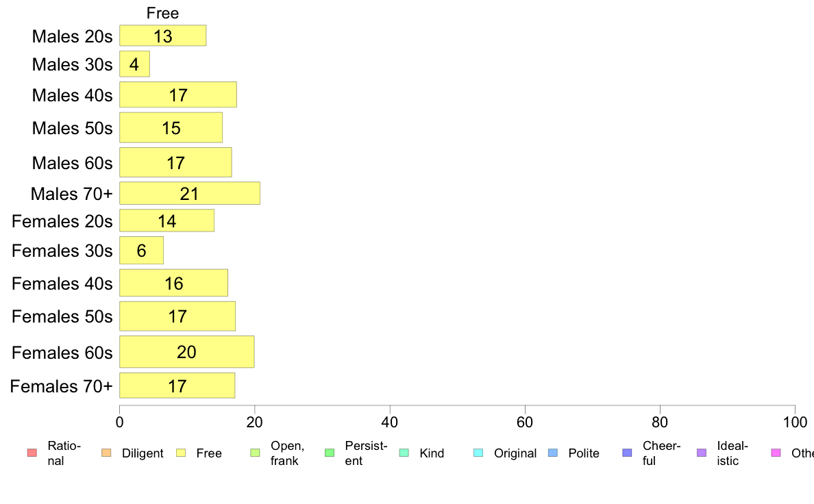Image resolution: width=814 pixels, height=504 pixels.
Task: Click the Males 20s bar showing 13
Action: click(162, 36)
